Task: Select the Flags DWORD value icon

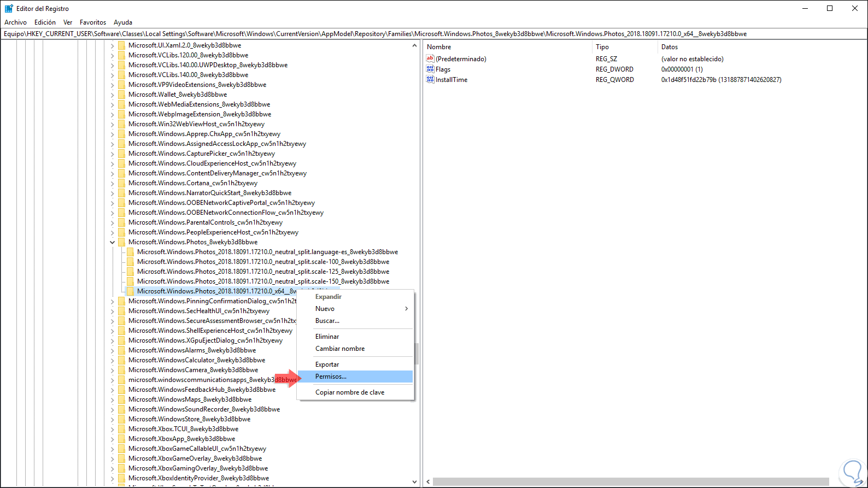Action: (x=430, y=69)
